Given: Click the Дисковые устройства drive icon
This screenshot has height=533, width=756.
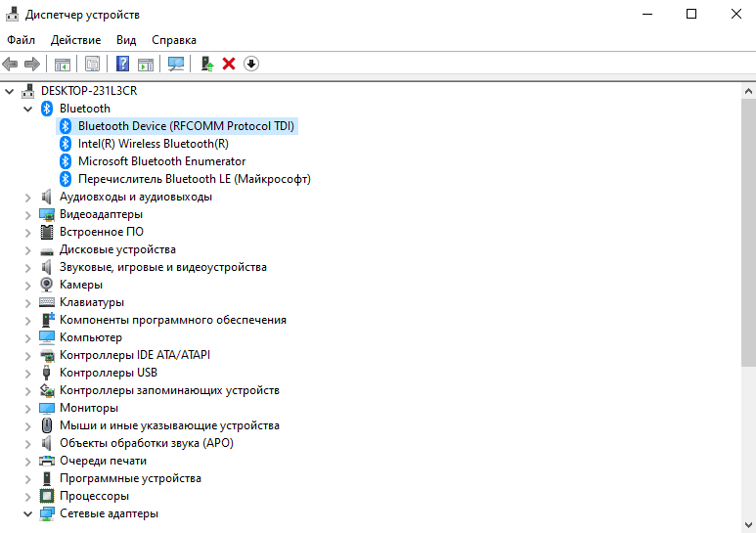Looking at the screenshot, I should (47, 250).
